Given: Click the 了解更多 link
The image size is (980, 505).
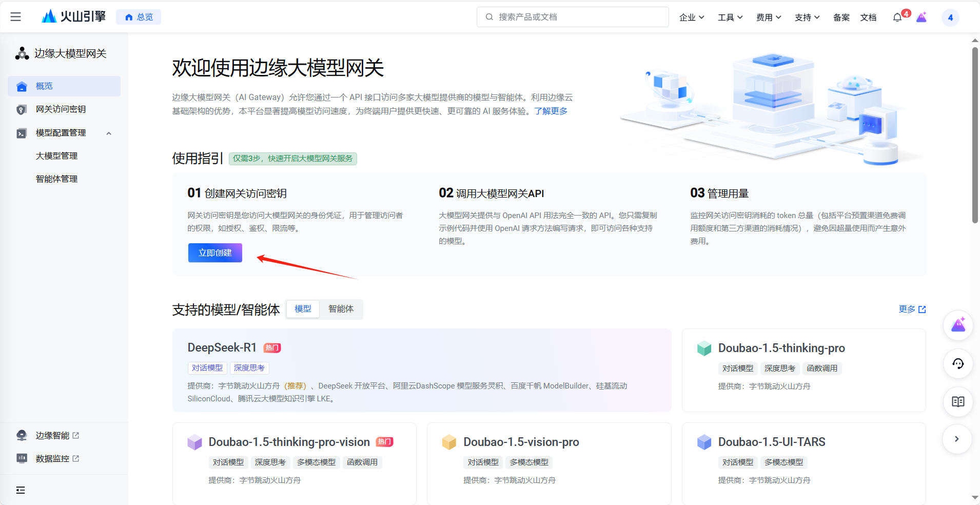Looking at the screenshot, I should [x=551, y=111].
